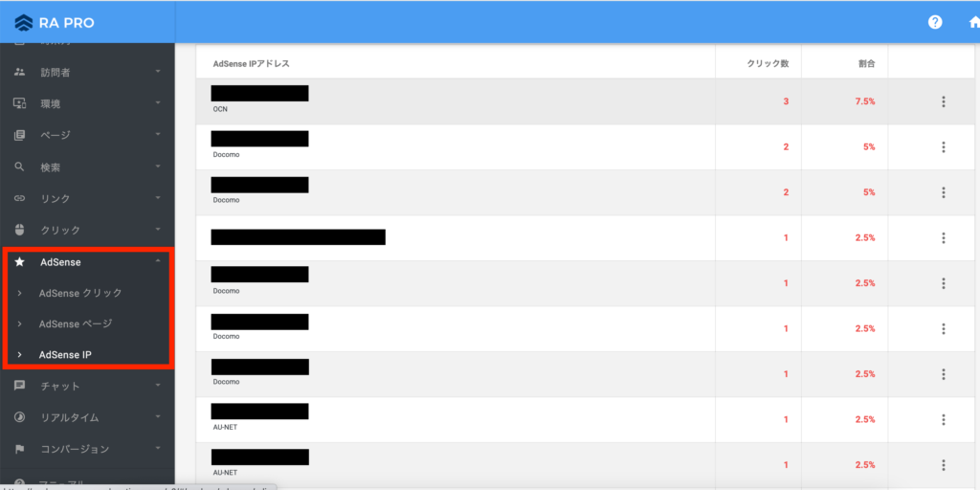Open the help question mark icon
This screenshot has width=980, height=490.
(935, 22)
